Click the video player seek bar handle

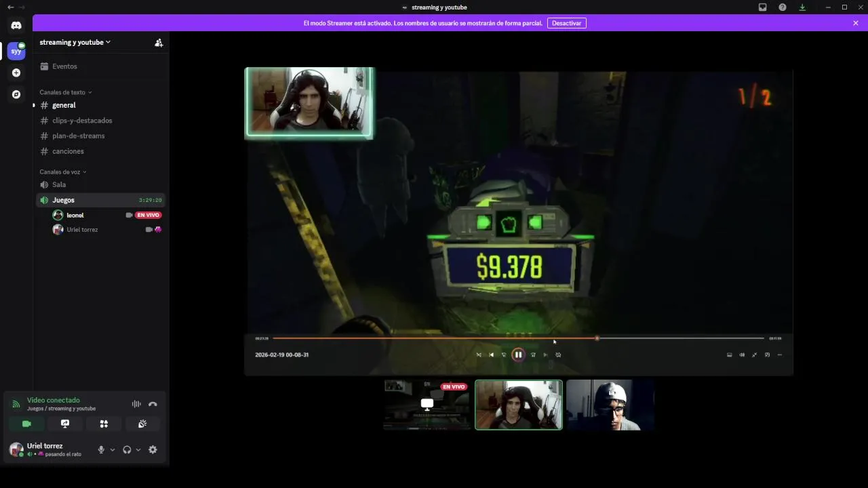pos(597,338)
